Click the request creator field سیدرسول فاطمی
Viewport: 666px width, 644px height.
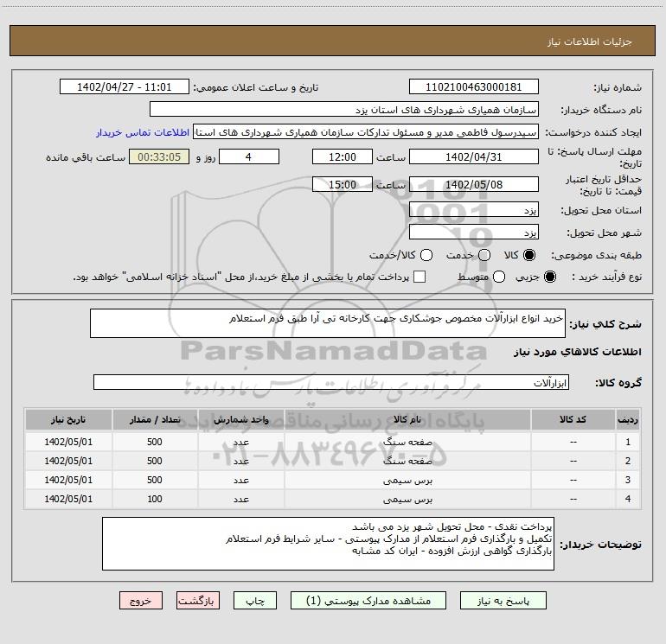pos(366,132)
